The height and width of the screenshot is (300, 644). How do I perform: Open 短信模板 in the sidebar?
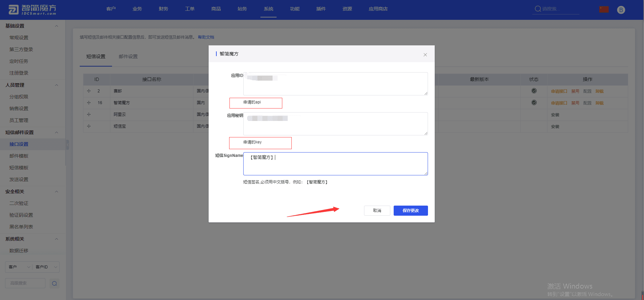[x=19, y=168]
